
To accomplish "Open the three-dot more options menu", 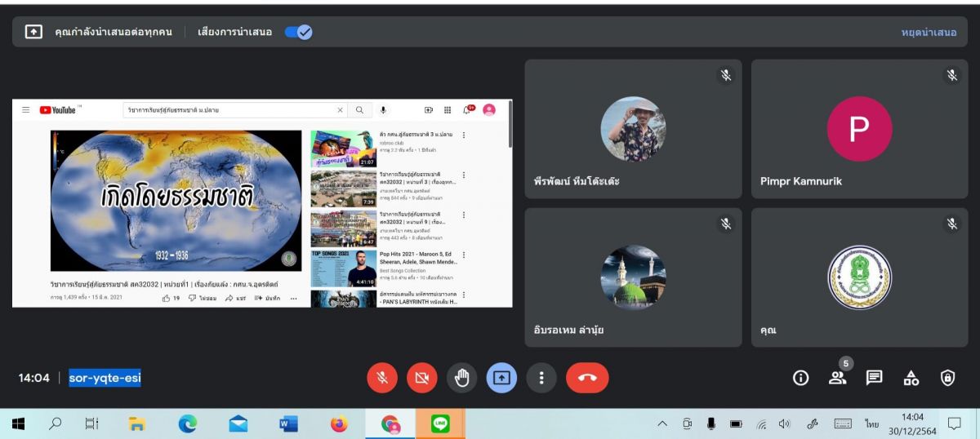I will [541, 378].
